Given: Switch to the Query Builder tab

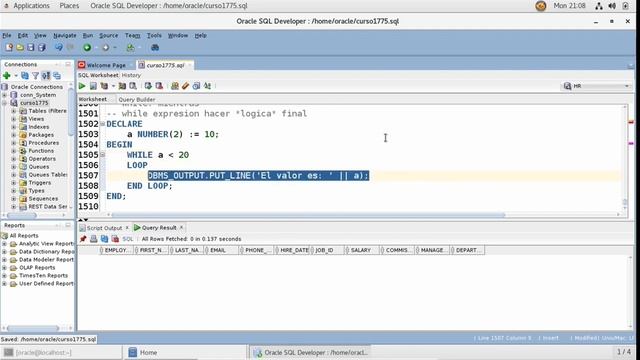Looking at the screenshot, I should [x=137, y=99].
